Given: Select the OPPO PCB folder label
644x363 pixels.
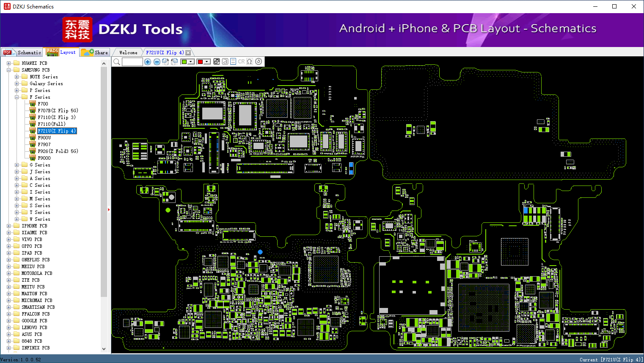Looking at the screenshot, I should click(x=32, y=246).
